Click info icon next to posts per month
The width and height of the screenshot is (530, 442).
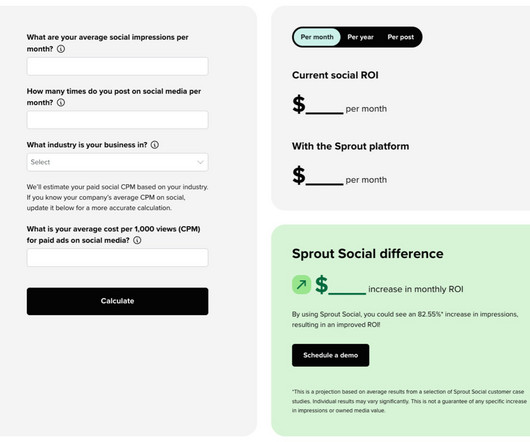click(61, 102)
